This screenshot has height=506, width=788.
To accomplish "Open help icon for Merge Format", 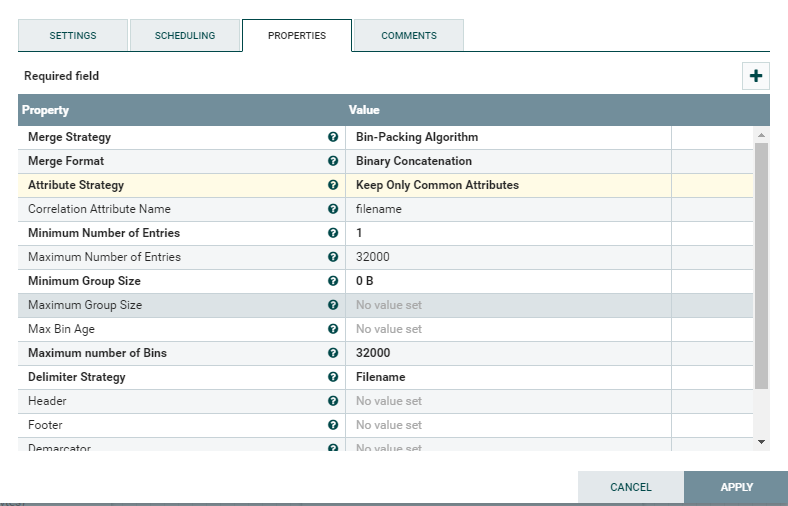I will click(x=333, y=161).
